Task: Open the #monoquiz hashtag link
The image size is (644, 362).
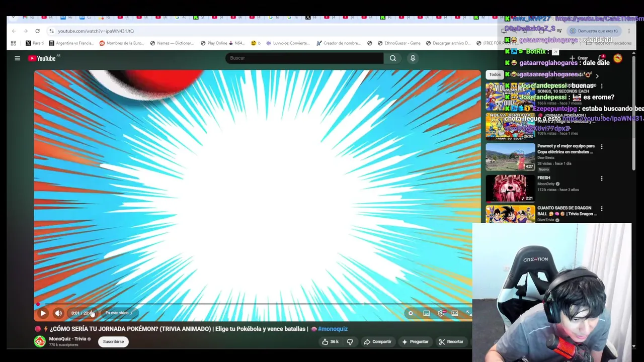Action: pyautogui.click(x=333, y=329)
